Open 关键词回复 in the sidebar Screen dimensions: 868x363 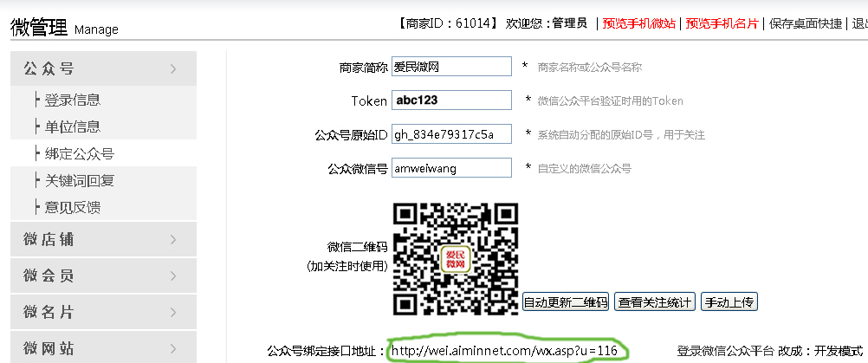[x=80, y=180]
